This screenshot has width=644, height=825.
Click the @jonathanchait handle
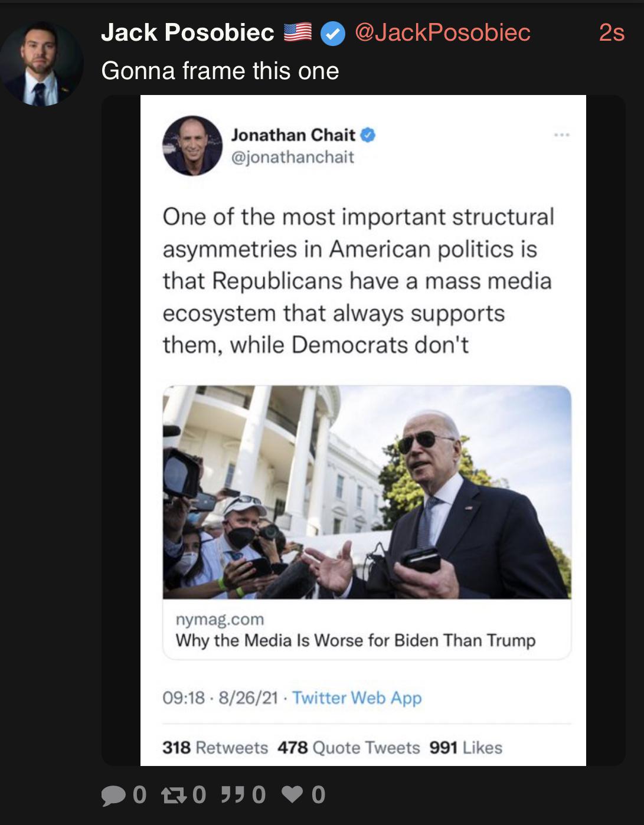point(293,158)
